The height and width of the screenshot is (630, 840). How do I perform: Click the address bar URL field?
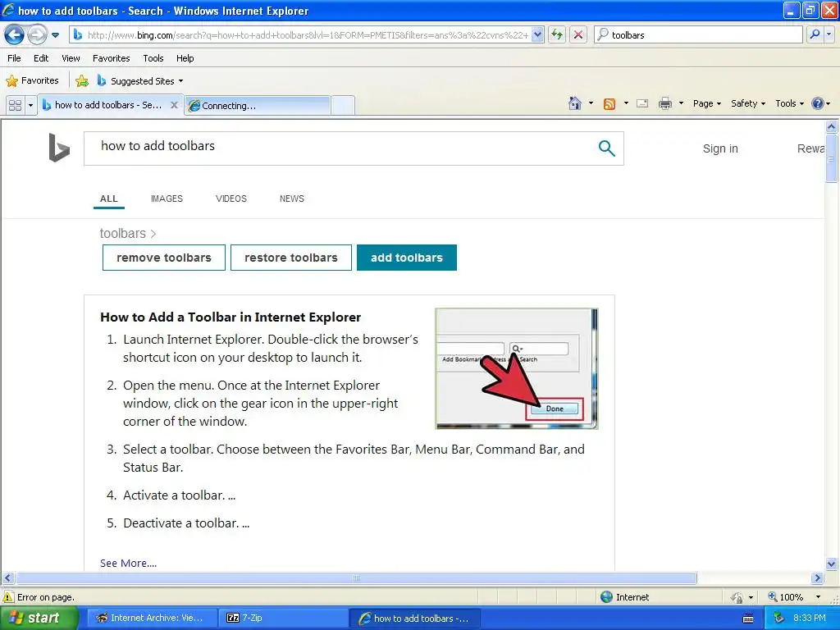click(307, 34)
